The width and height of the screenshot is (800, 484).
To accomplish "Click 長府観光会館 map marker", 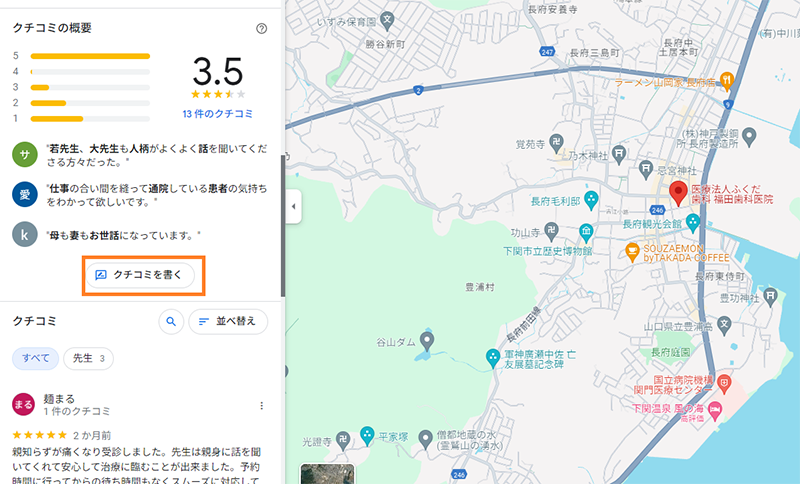I will 692,223.
